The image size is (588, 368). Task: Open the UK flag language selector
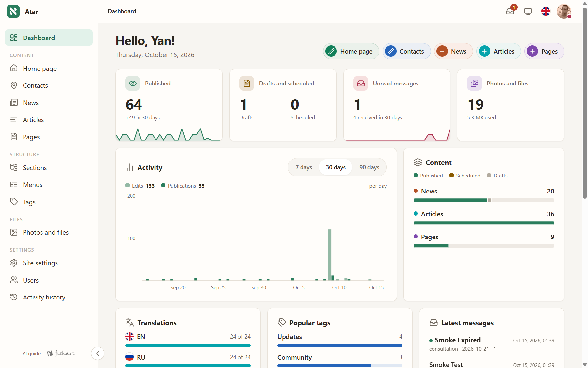(x=546, y=11)
